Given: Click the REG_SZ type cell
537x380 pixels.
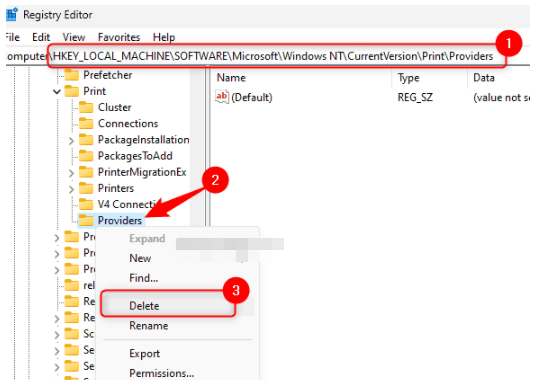Looking at the screenshot, I should (415, 98).
